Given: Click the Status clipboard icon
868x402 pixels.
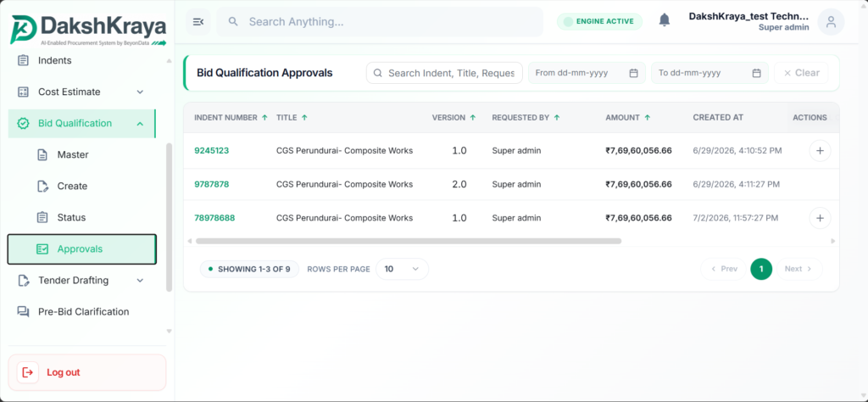Looking at the screenshot, I should (42, 218).
